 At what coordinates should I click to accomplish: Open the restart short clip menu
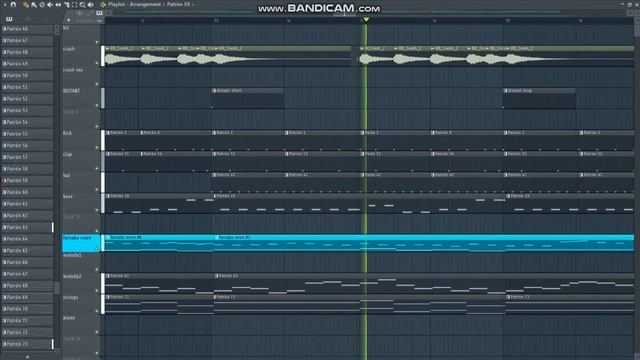point(214,91)
